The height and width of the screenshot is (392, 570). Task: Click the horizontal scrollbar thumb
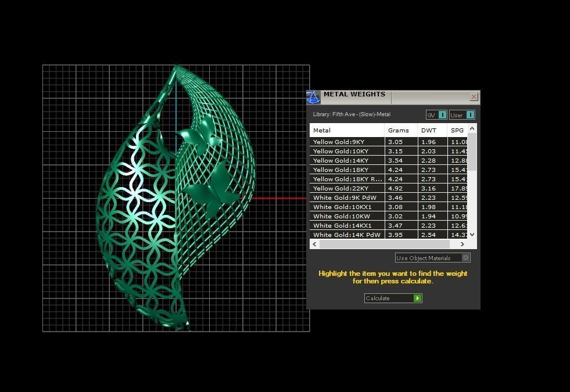click(x=384, y=244)
